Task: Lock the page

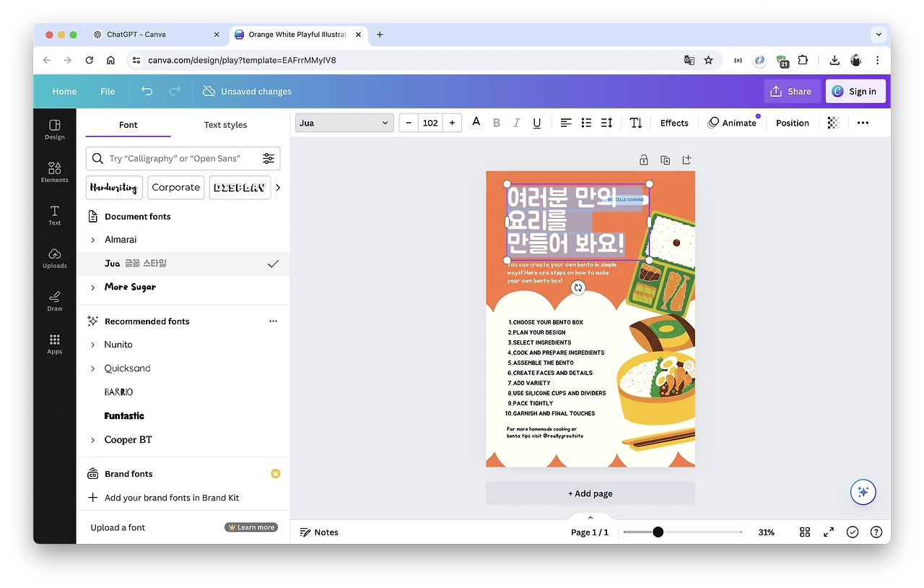Action: tap(643, 160)
